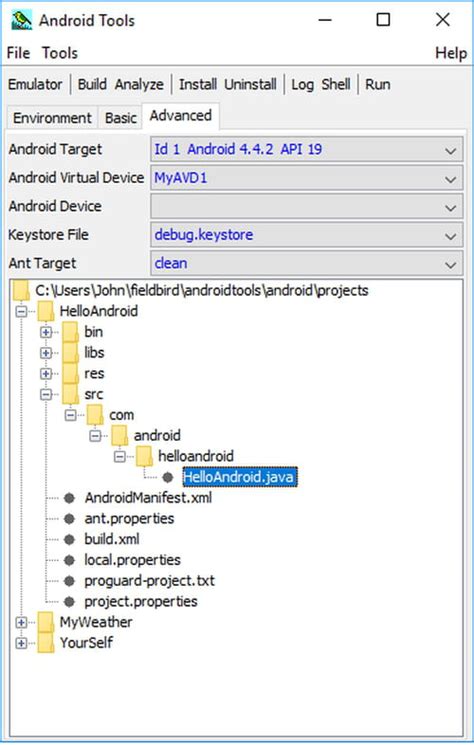Expand the libs folder node
Screen dimensions: 474x745
(46, 353)
